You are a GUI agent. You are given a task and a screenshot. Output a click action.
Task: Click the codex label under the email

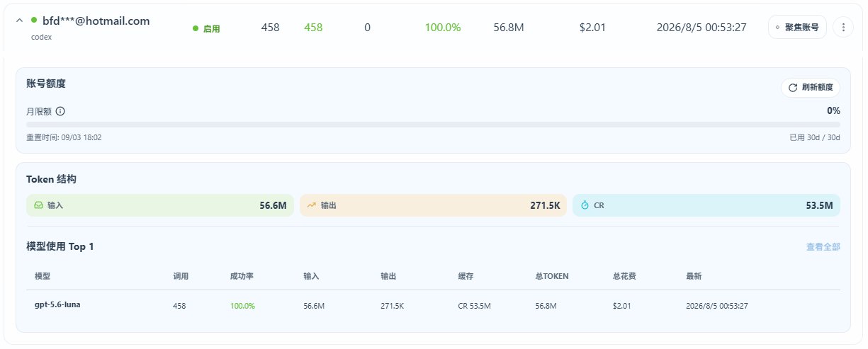tap(41, 37)
